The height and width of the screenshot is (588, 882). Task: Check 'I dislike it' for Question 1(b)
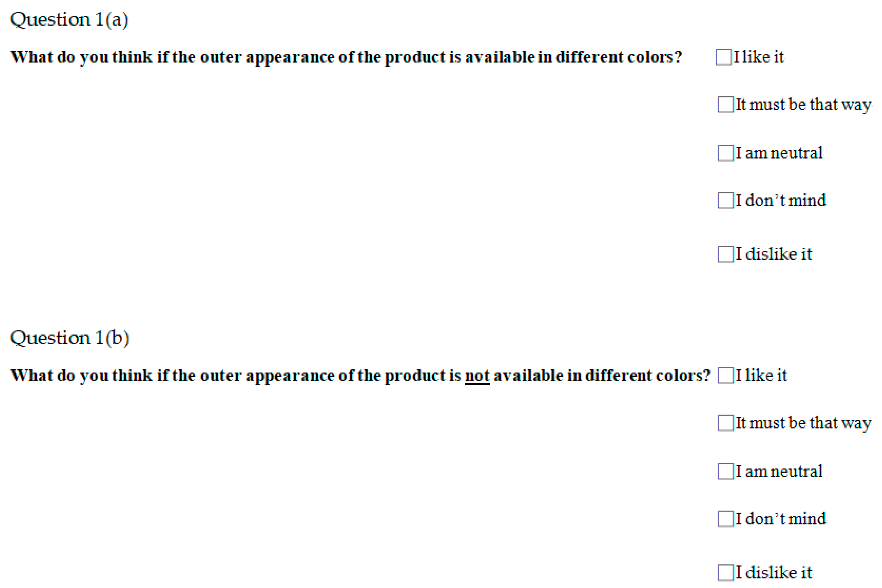tap(726, 573)
